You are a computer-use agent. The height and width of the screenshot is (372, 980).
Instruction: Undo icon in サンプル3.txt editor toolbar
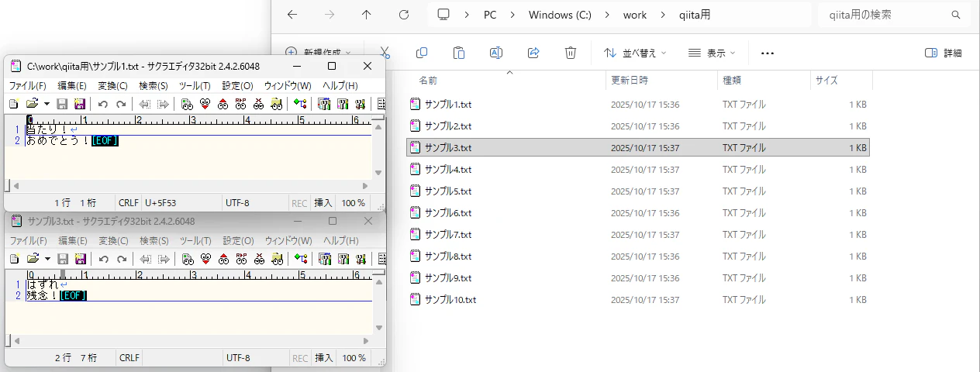(102, 258)
